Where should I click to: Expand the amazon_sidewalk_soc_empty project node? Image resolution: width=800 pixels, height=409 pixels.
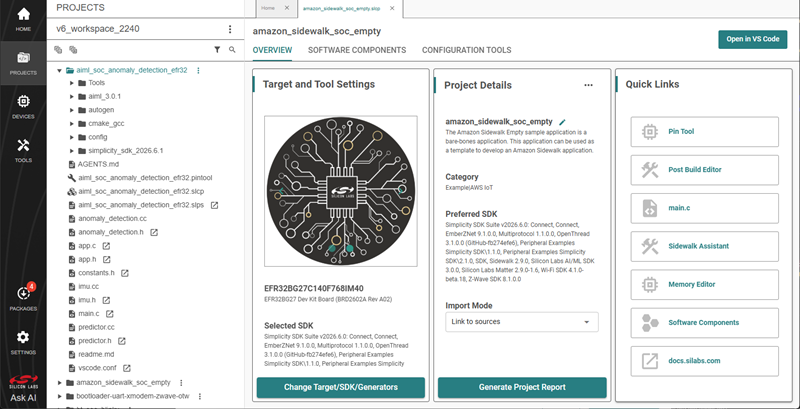[60, 382]
